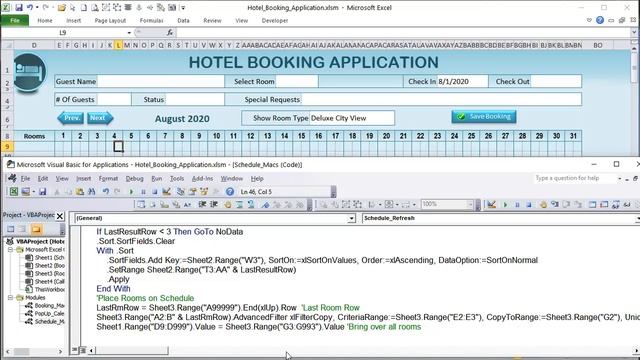Screen dimensions: 640x360
Task: Click the View Microsoft Excel icon in VBA toolbar
Action: 14,191
